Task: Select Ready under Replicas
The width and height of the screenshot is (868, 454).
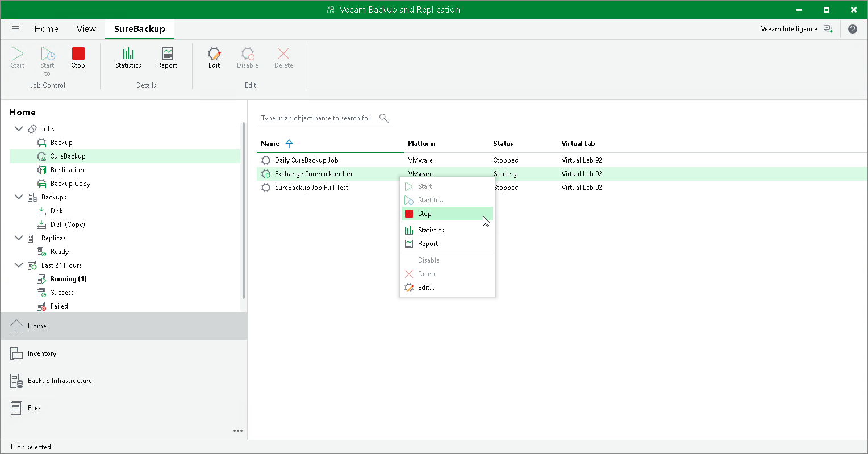Action: coord(60,252)
